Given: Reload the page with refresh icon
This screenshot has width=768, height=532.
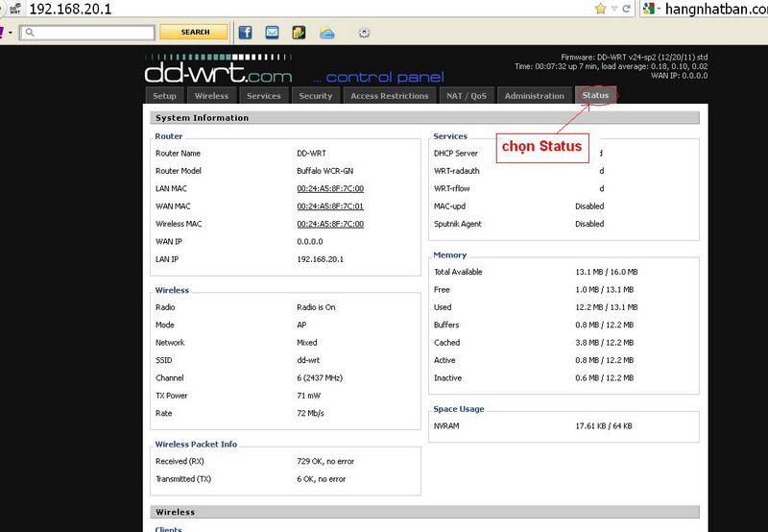Looking at the screenshot, I should pos(626,9).
